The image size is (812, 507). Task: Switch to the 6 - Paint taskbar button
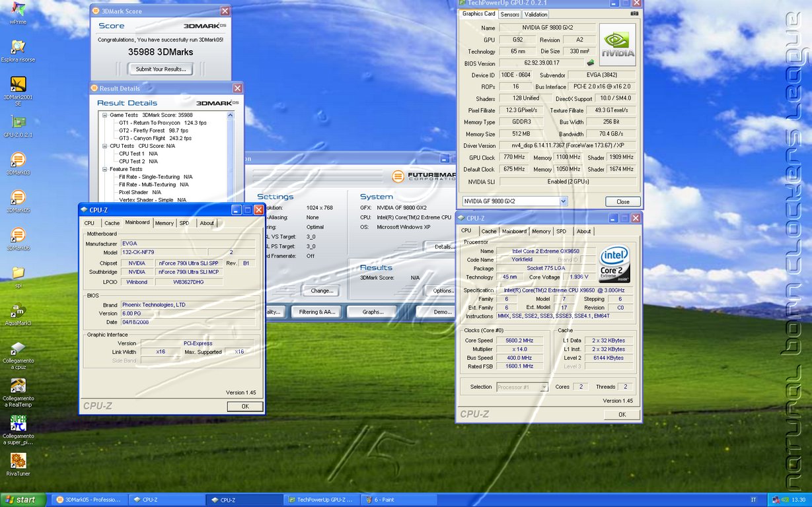pyautogui.click(x=400, y=500)
